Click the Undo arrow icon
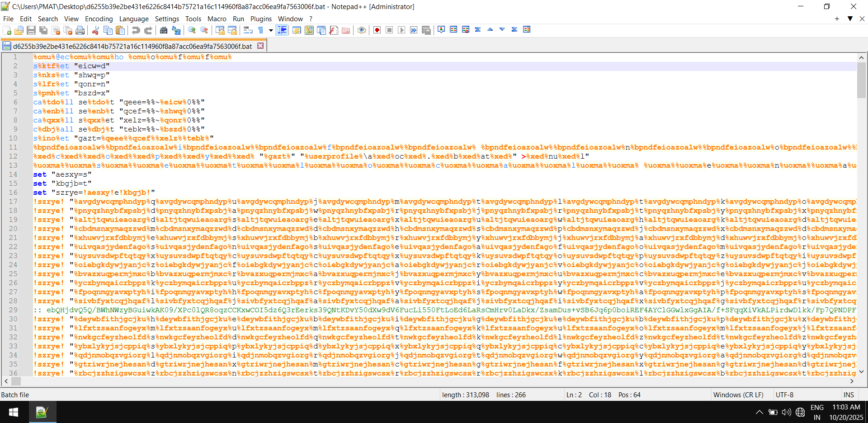868x423 pixels. (x=136, y=30)
